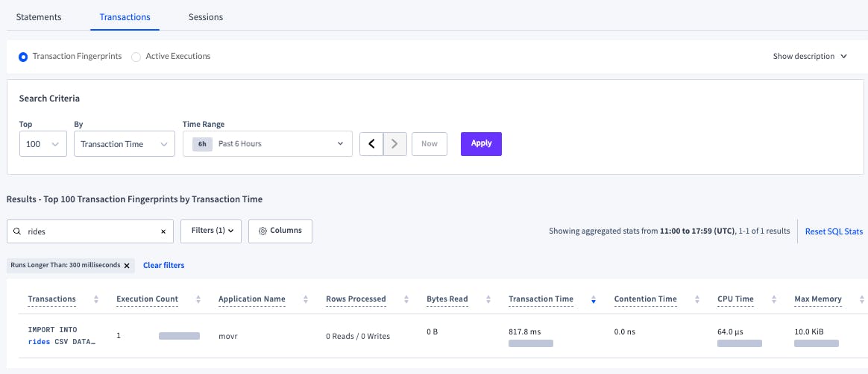
Task: Go to previous time range arrow
Action: point(371,144)
